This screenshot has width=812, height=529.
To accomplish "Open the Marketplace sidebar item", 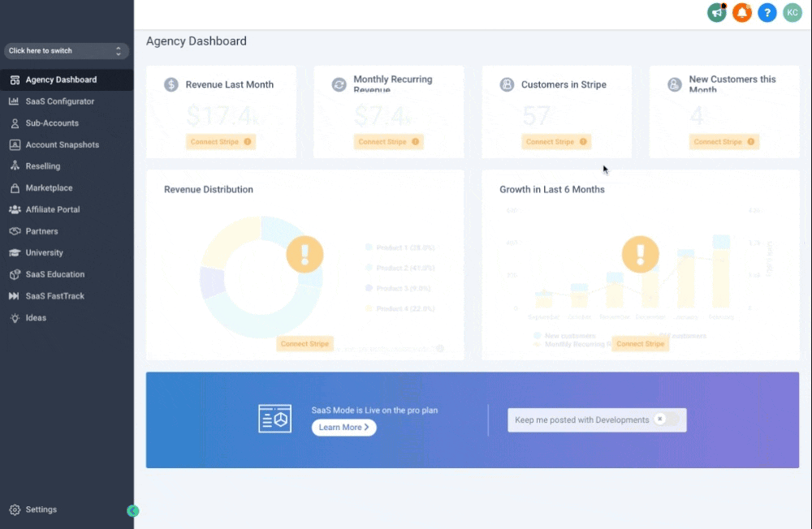I will [x=49, y=188].
